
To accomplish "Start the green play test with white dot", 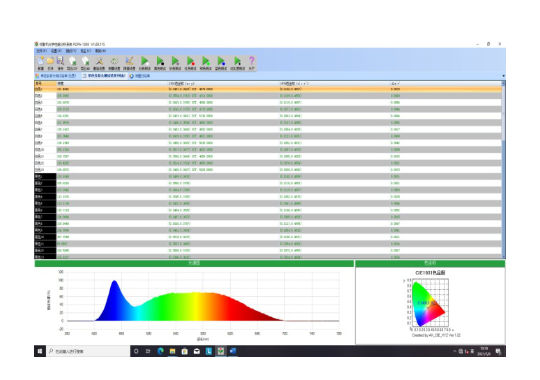I will click(x=145, y=63).
